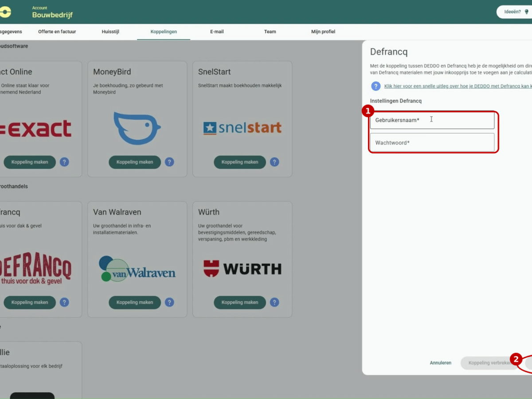The height and width of the screenshot is (399, 532).
Task: Click the SnelStart card title
Action: point(215,72)
